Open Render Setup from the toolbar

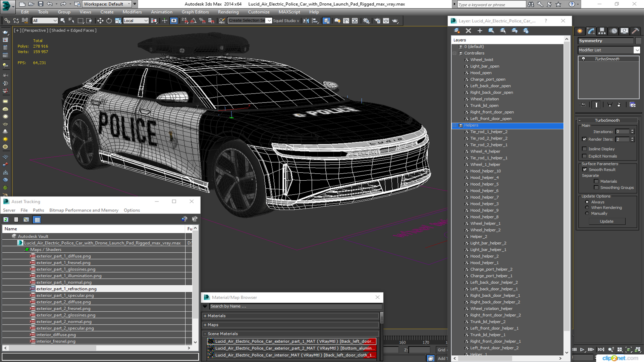[377, 21]
